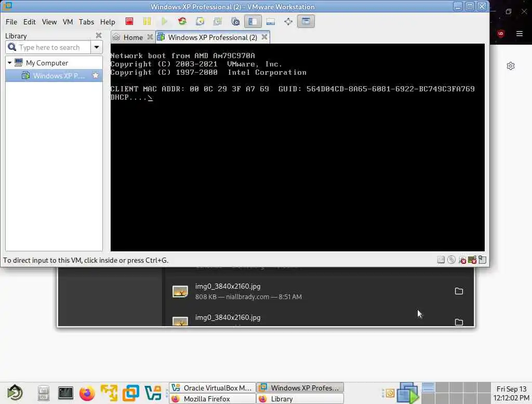
Task: Click the hard disk status bar icon
Action: click(441, 260)
